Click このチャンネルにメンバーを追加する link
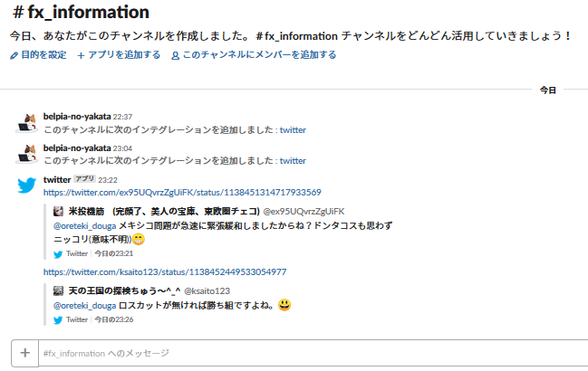 [x=259, y=55]
